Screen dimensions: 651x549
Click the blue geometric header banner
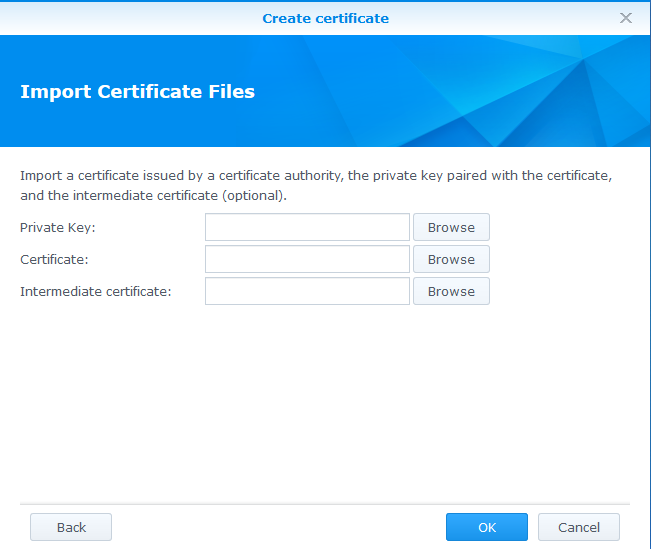click(480, 92)
